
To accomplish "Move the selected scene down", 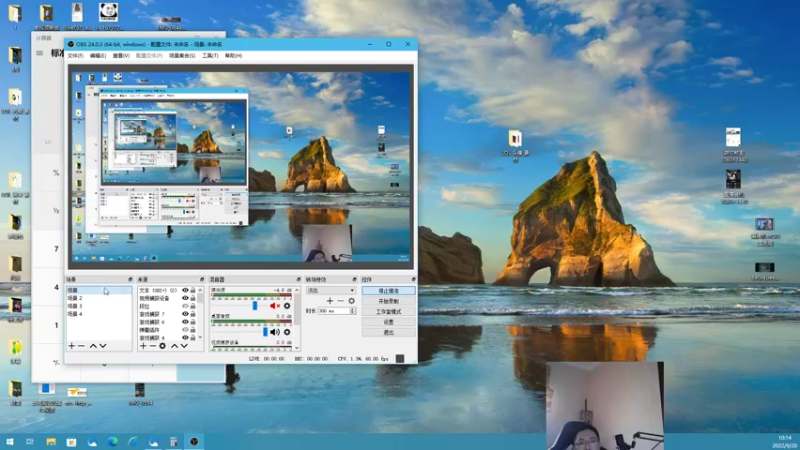I will [103, 346].
